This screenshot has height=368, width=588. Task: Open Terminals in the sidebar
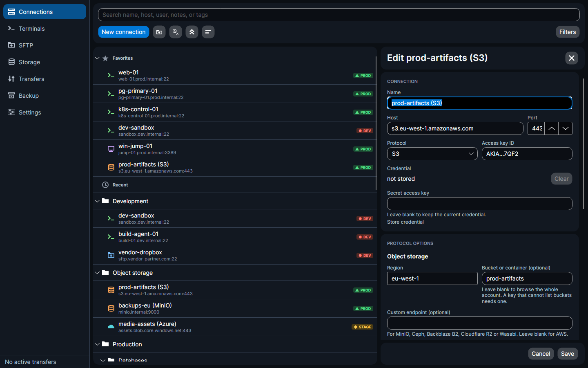point(45,29)
